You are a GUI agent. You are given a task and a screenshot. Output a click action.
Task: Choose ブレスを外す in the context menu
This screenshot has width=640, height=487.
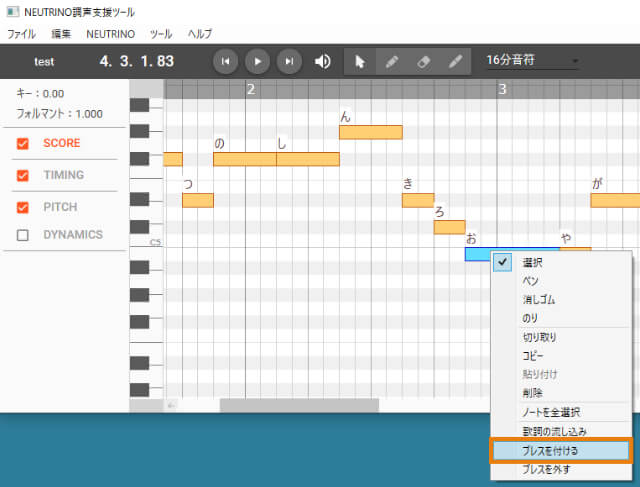pos(561,469)
